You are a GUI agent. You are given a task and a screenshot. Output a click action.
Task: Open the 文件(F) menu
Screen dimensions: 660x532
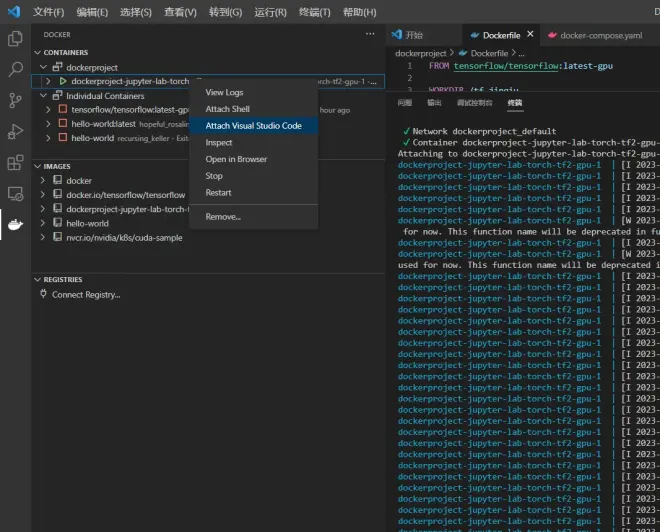(x=49, y=12)
